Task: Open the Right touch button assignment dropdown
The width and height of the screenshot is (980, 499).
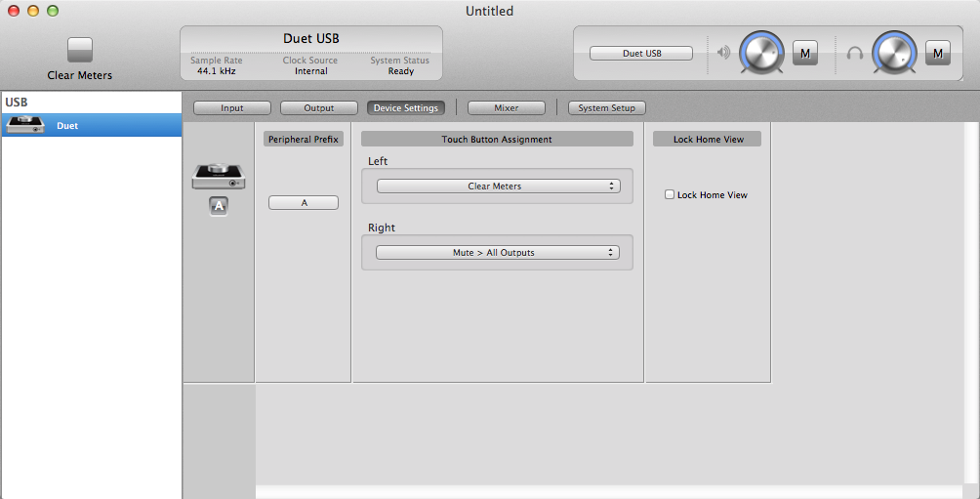Action: point(498,253)
